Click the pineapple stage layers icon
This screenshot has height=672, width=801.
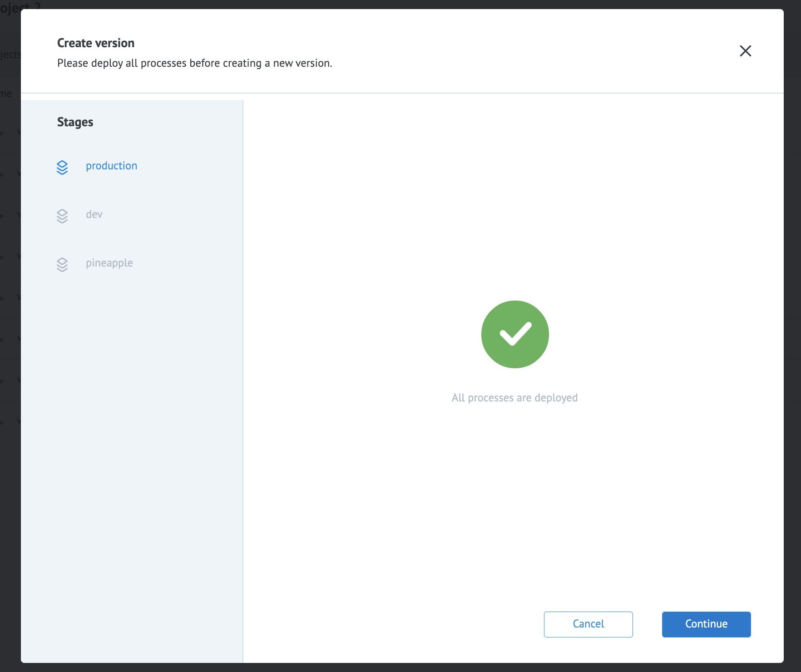tap(62, 264)
